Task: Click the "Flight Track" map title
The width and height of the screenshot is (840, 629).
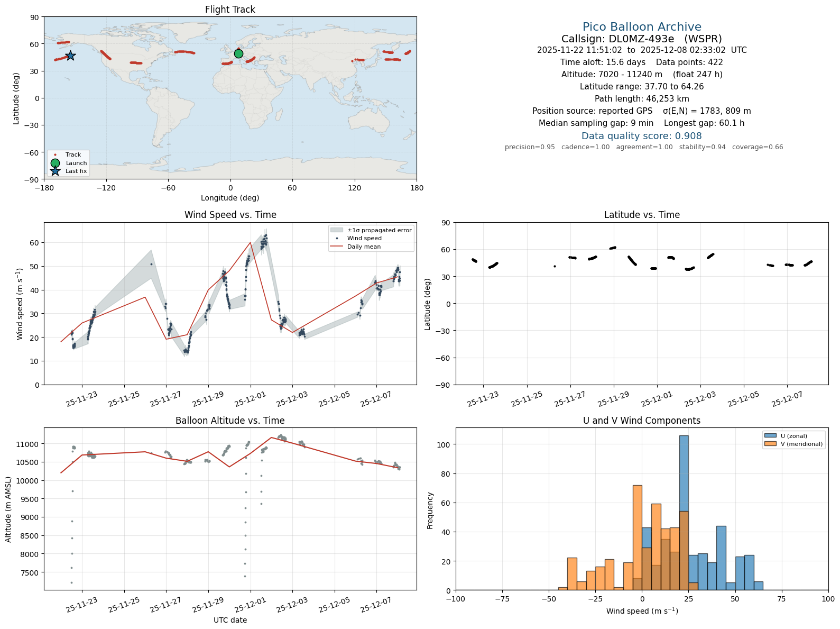Action: click(x=230, y=10)
